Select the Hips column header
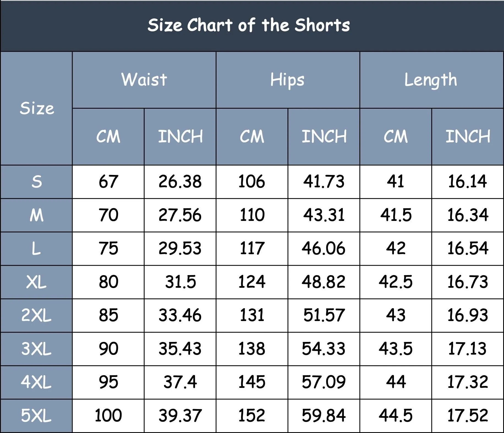The width and height of the screenshot is (504, 433). coord(288,80)
